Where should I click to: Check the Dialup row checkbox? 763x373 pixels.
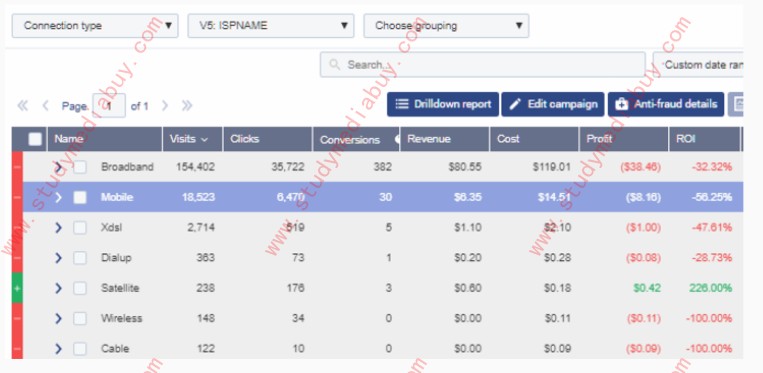coord(80,258)
